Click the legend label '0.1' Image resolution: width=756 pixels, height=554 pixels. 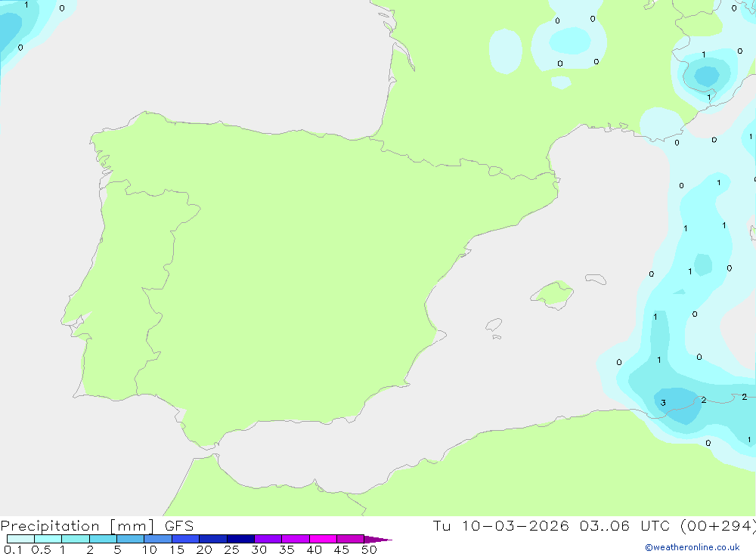pos(13,549)
